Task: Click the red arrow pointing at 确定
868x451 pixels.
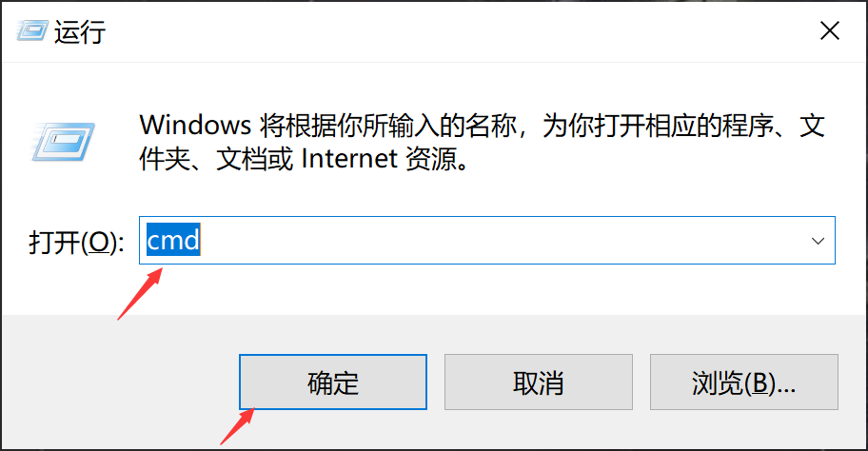Action: point(238,426)
